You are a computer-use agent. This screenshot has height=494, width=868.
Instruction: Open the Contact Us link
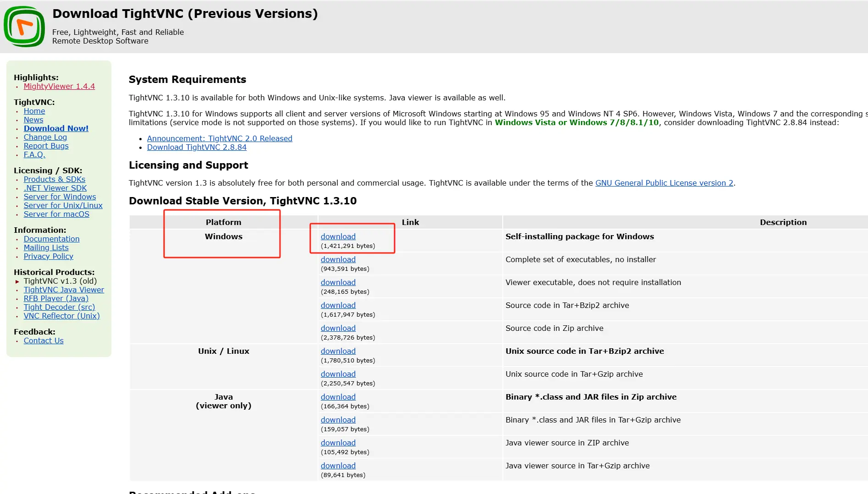(x=44, y=340)
